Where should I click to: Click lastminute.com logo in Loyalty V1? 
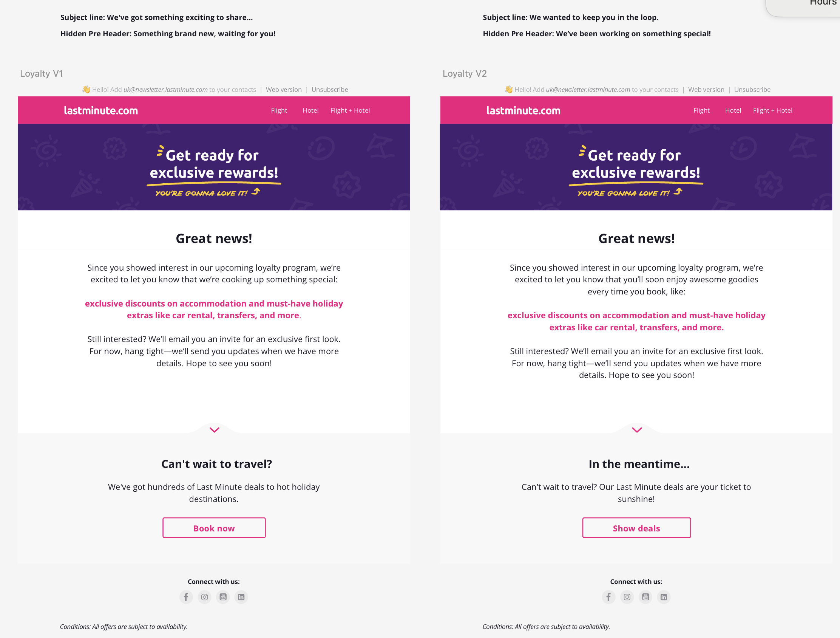click(x=101, y=111)
